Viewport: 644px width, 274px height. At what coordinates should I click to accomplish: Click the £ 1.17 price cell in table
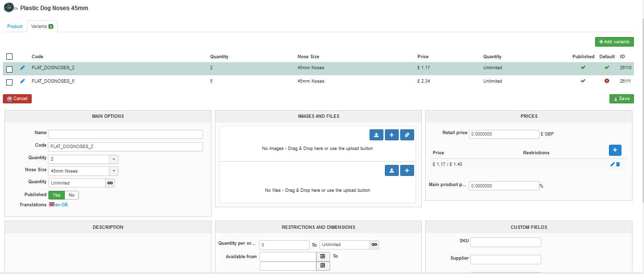coord(424,68)
